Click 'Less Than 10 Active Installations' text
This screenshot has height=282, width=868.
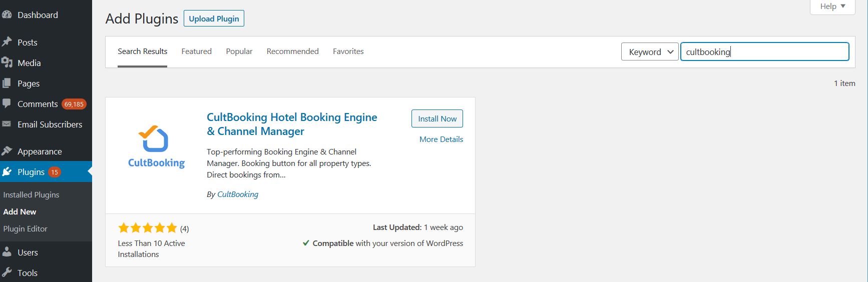tap(151, 248)
